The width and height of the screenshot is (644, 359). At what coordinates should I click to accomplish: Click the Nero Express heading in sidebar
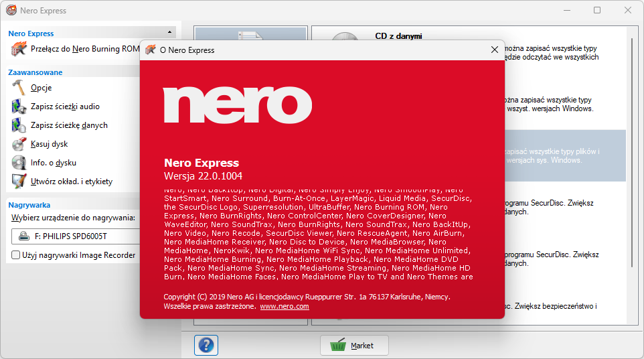pos(31,33)
